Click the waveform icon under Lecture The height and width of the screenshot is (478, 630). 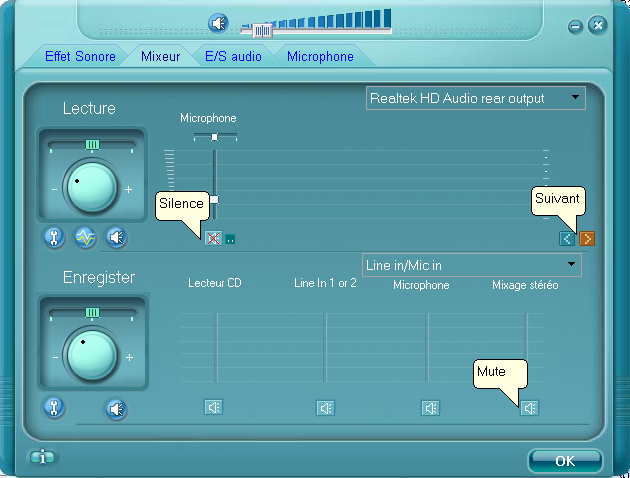(85, 237)
